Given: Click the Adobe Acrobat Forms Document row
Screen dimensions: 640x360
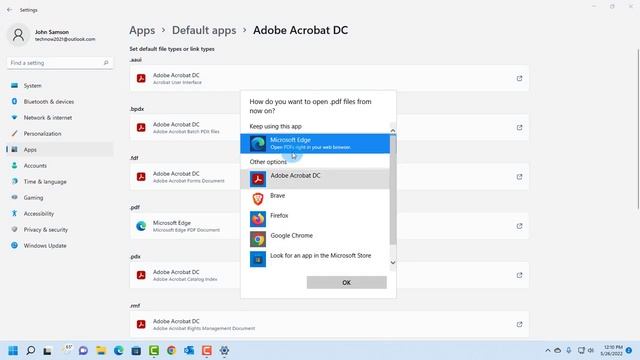Looking at the screenshot, I should [x=329, y=177].
